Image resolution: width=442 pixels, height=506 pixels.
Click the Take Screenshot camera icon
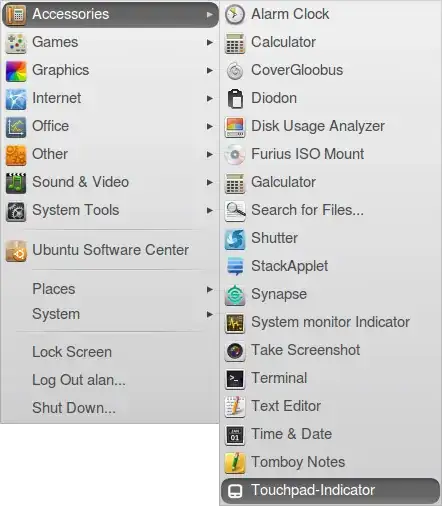pos(235,351)
